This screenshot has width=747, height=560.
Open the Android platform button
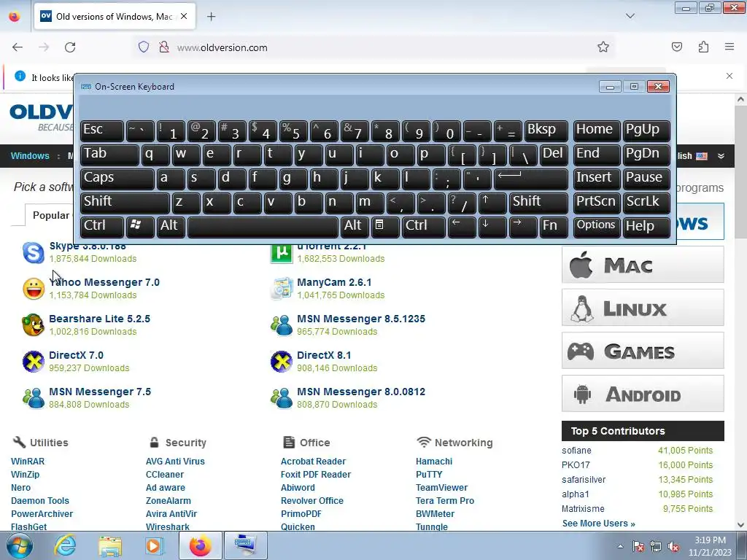point(643,394)
